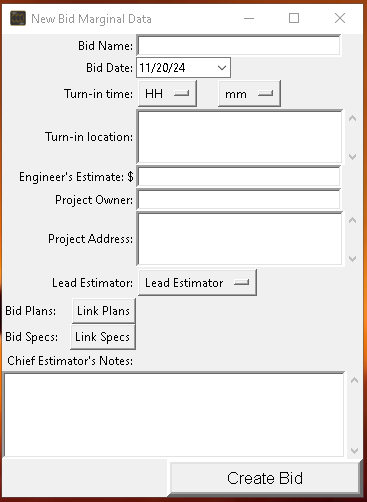
Task: Maximize the New Bid Marginal Data window
Action: (x=294, y=18)
